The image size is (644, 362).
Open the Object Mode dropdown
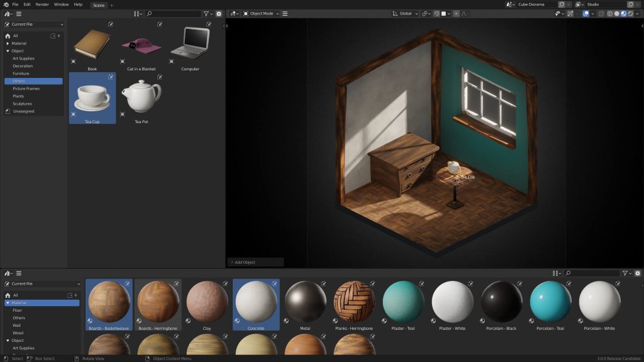pyautogui.click(x=261, y=13)
